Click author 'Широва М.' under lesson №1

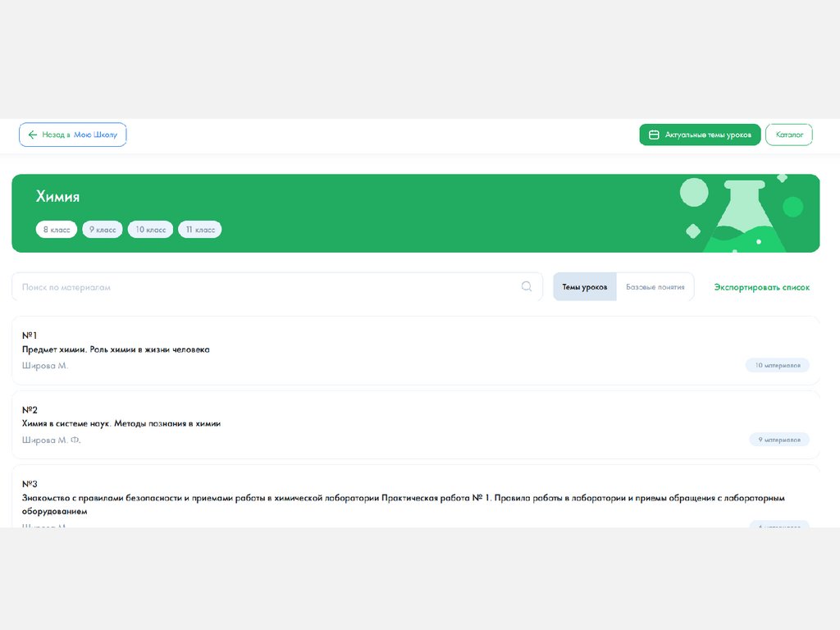[x=45, y=365]
